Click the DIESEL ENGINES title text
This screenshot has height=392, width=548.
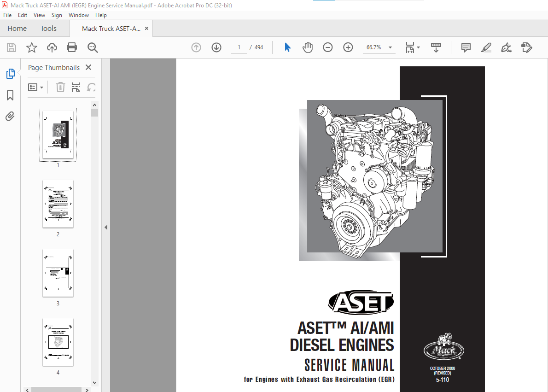342,345
